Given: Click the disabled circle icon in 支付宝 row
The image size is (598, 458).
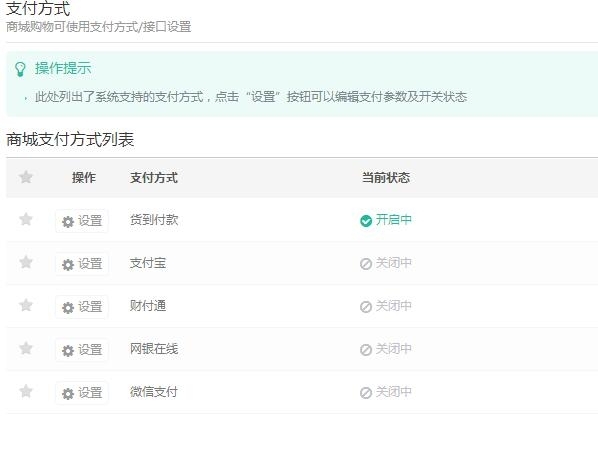Looking at the screenshot, I should click(366, 264).
